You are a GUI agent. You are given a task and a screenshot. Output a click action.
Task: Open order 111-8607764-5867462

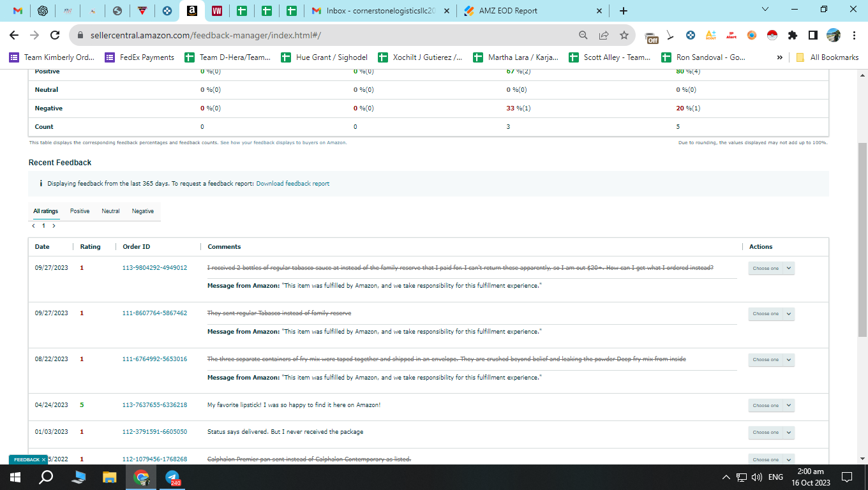tap(154, 313)
